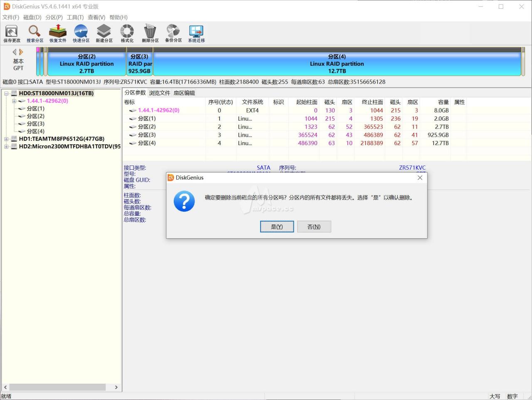Open the Backup Partition (备份分区) tool
Viewport: 532px width, 400px height.
pos(173,33)
